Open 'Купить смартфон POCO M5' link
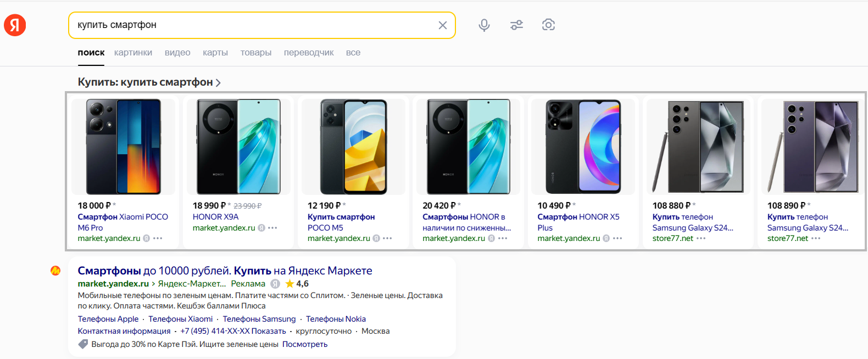The height and width of the screenshot is (359, 868). click(341, 222)
